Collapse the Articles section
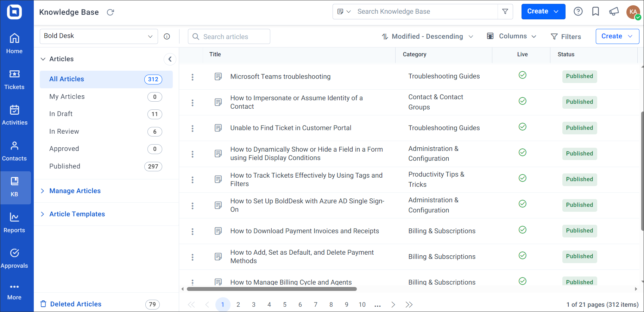 tap(43, 59)
